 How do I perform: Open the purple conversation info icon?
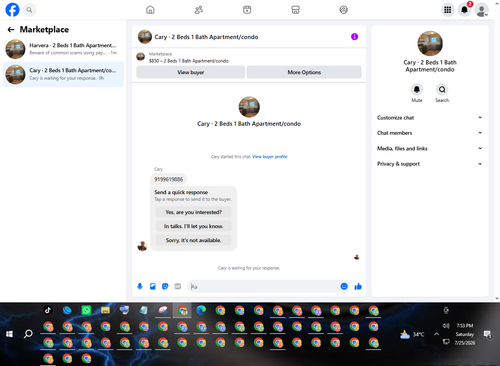354,37
